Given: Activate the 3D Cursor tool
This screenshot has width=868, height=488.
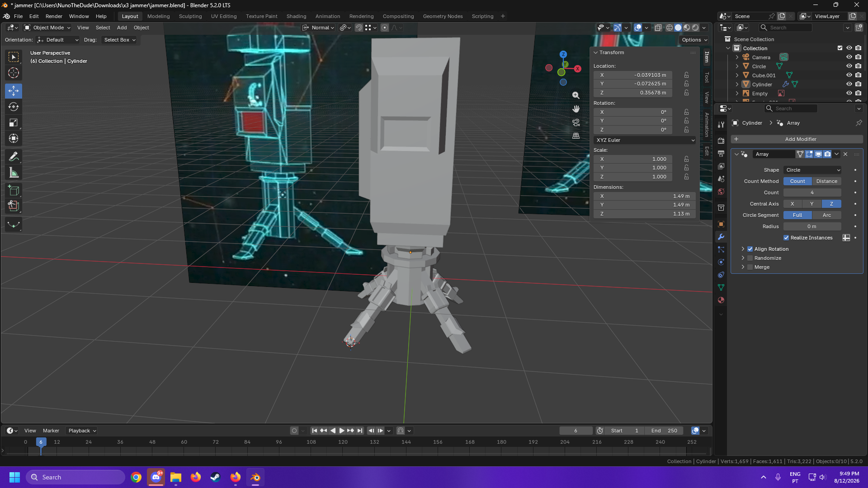Looking at the screenshot, I should (x=14, y=73).
